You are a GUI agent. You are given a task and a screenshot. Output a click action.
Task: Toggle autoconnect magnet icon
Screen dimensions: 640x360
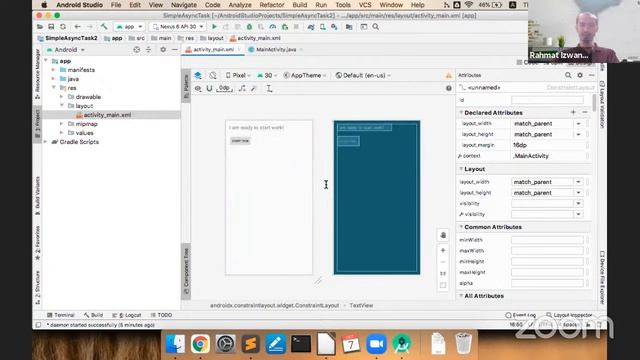pyautogui.click(x=209, y=88)
